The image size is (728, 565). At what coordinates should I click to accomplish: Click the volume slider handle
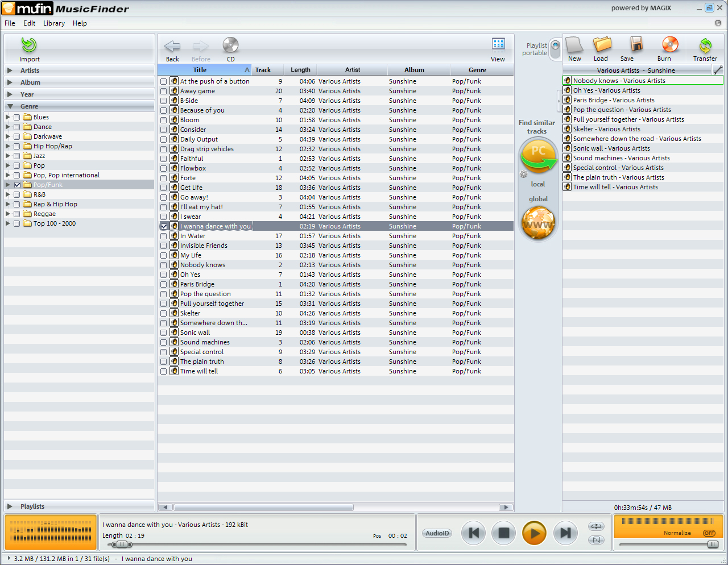click(x=713, y=545)
